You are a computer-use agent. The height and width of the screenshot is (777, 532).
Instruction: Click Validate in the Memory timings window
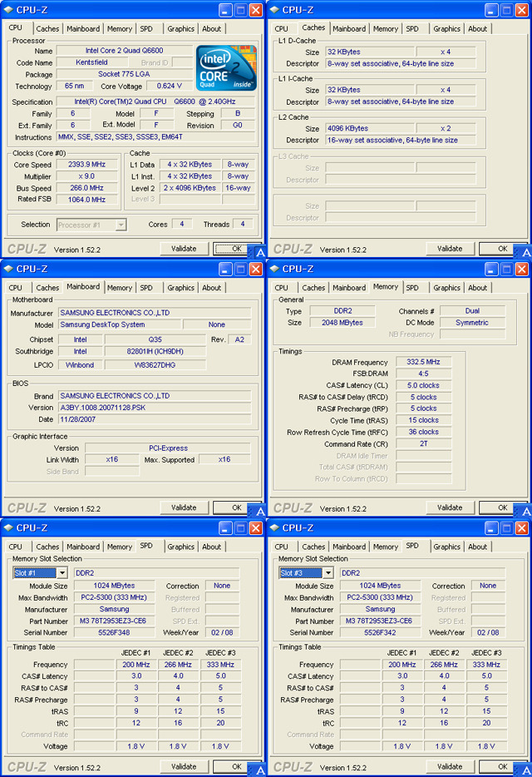coord(450,507)
